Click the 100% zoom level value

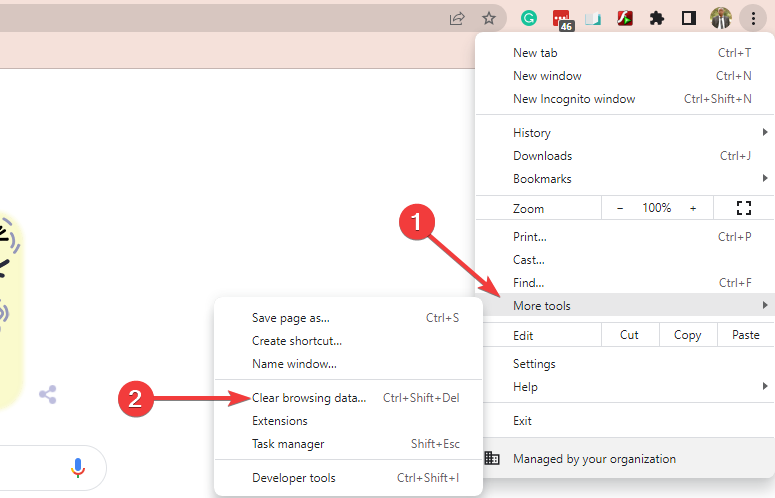[x=656, y=208]
